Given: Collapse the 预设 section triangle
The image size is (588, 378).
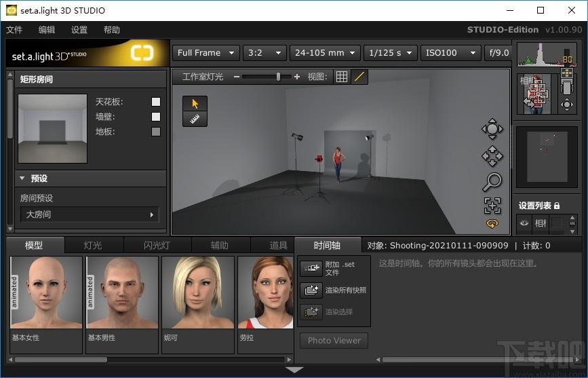Looking at the screenshot, I should tap(22, 178).
